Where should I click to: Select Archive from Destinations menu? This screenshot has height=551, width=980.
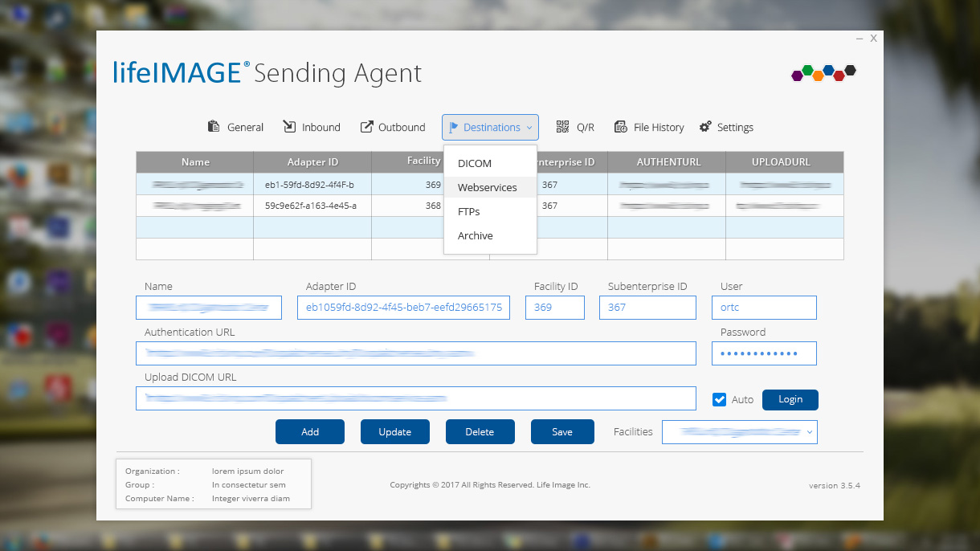coord(490,235)
